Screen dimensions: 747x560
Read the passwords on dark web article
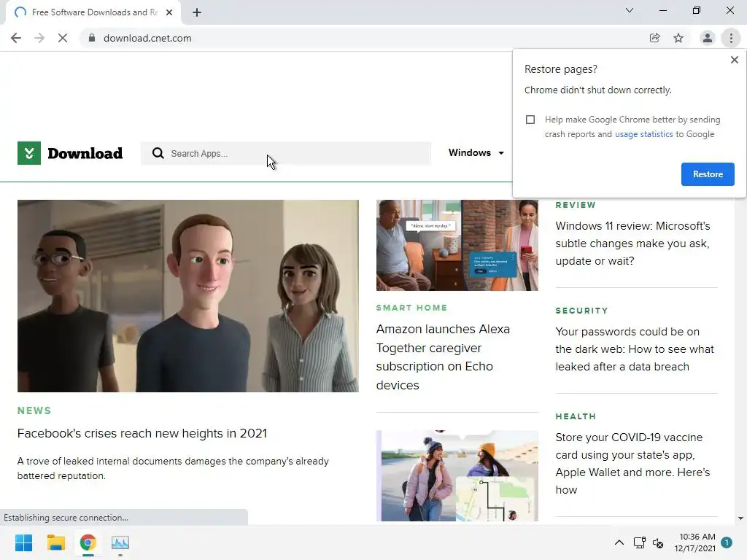click(635, 349)
